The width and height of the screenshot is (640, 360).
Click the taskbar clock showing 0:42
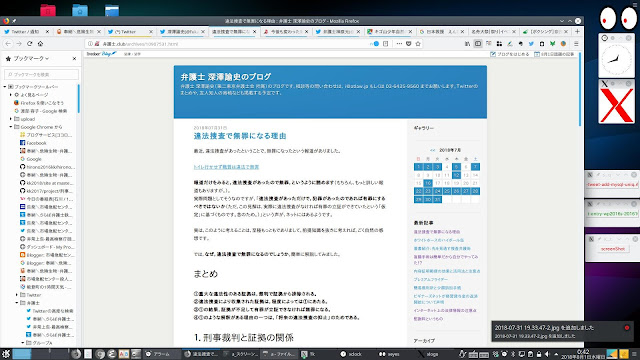coord(583,354)
